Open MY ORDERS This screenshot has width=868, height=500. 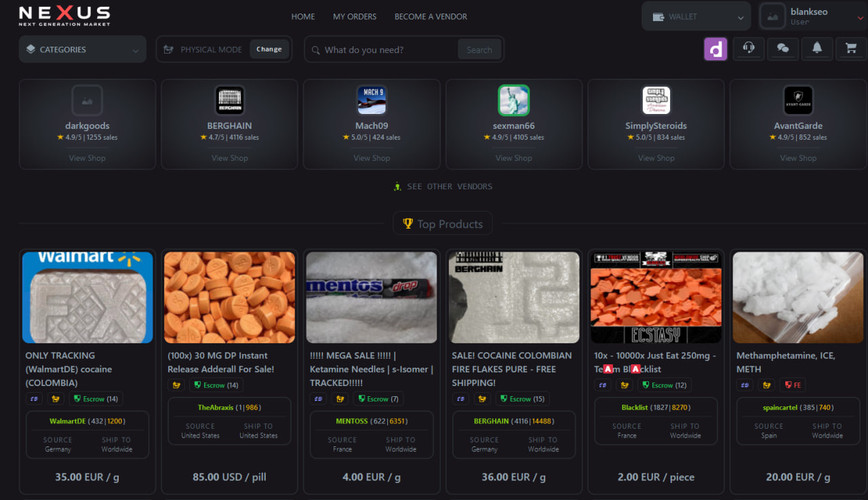point(355,16)
